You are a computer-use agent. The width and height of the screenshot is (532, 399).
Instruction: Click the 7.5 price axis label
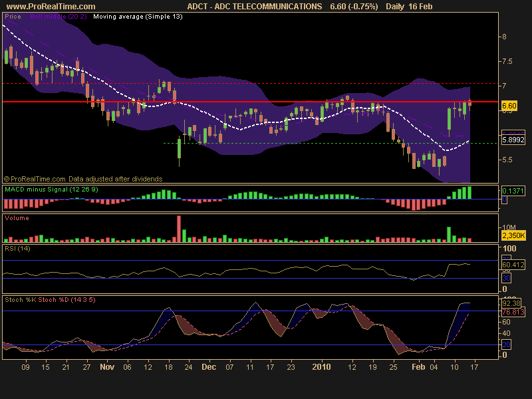[x=507, y=61]
